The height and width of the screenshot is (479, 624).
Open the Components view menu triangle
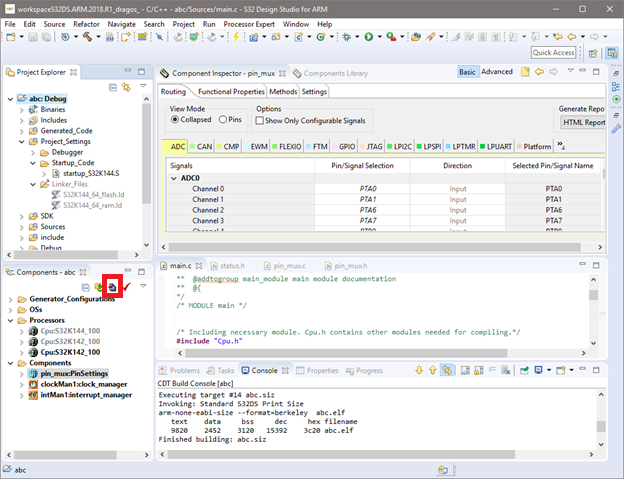(143, 286)
